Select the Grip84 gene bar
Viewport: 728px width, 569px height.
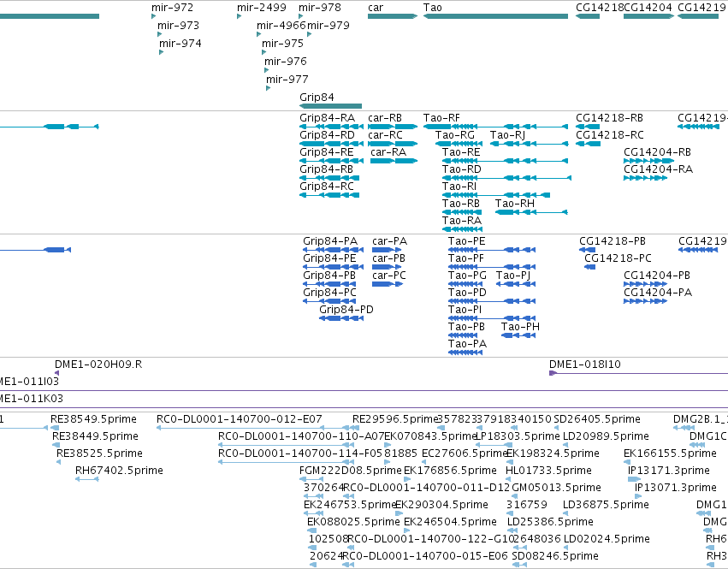tap(330, 106)
